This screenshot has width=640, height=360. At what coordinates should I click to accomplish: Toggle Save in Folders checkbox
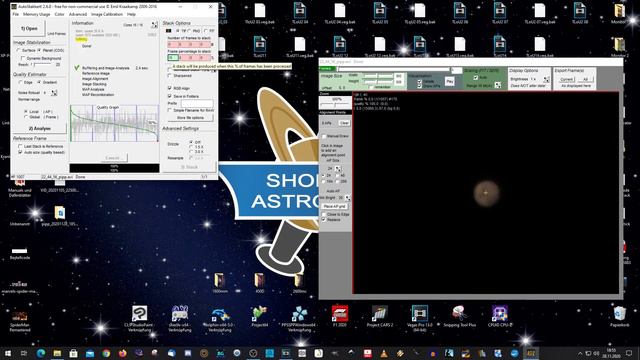point(170,96)
